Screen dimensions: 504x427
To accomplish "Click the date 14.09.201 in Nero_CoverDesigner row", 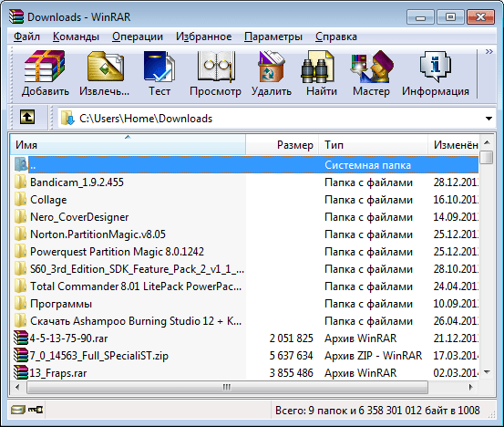I will 456,217.
